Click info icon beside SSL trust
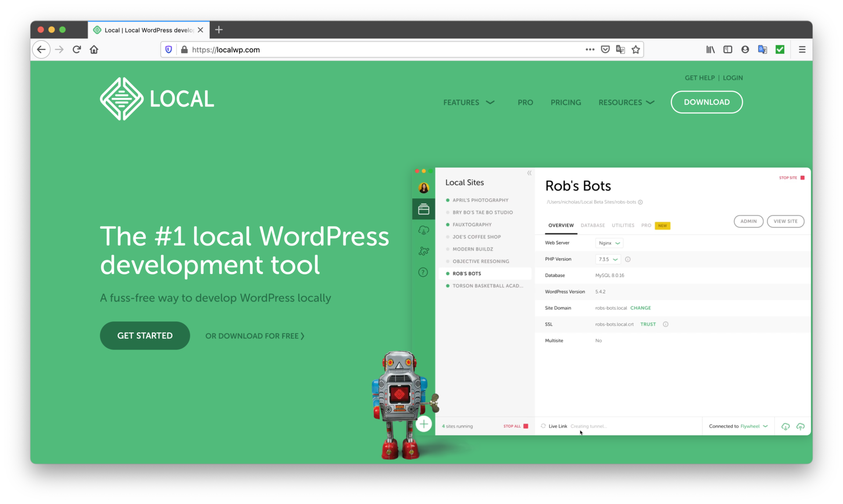The image size is (843, 504). point(666,324)
